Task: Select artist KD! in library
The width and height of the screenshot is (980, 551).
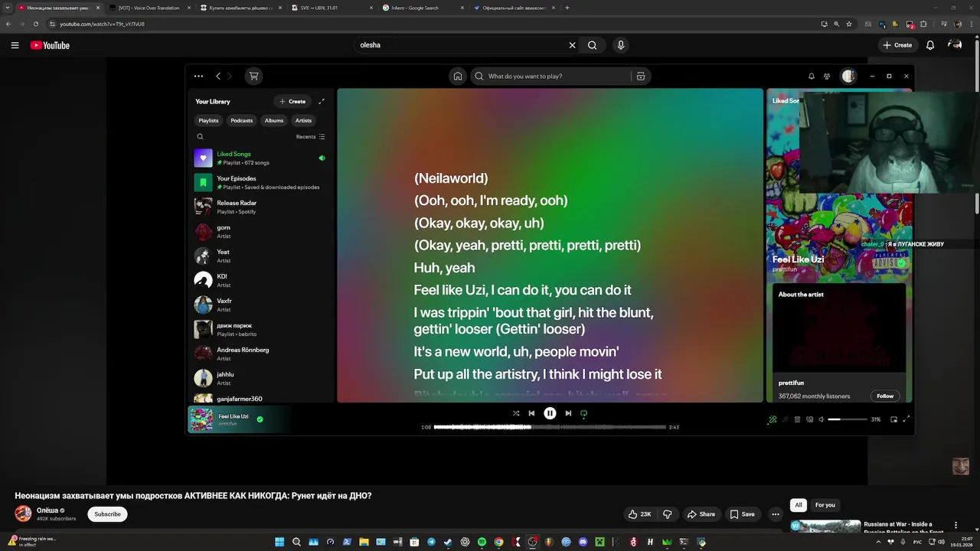Action: tap(260, 281)
